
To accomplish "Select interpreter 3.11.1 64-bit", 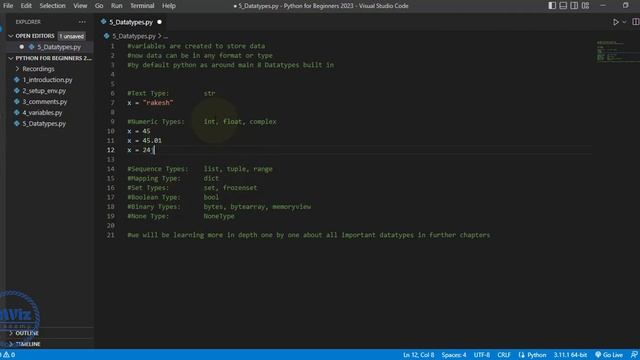I will click(x=570, y=355).
